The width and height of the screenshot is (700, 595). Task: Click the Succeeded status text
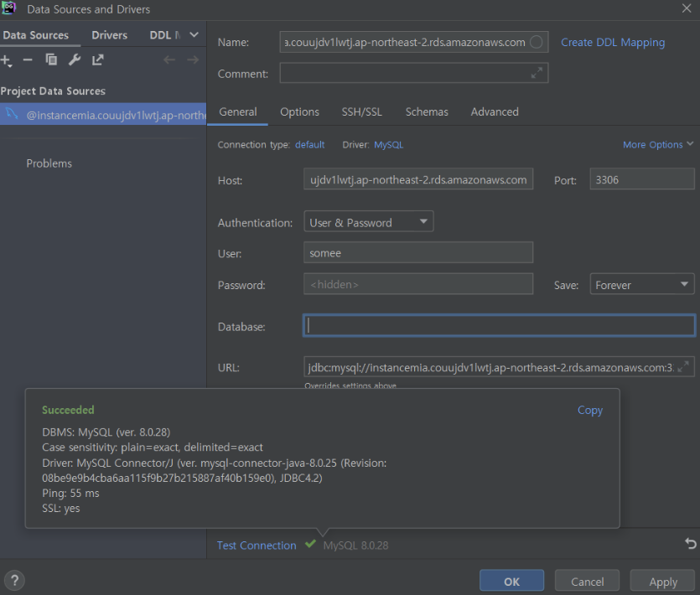[x=68, y=410]
